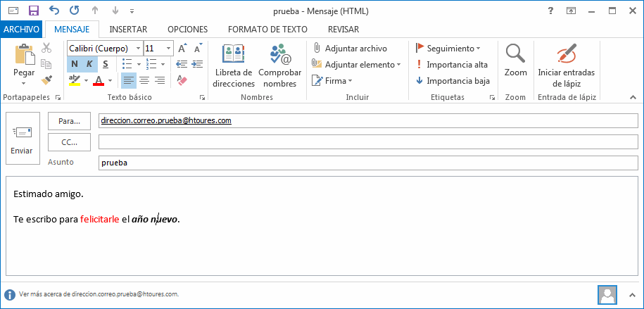Toggle Importancia alta flag
644x309 pixels.
click(x=451, y=64)
